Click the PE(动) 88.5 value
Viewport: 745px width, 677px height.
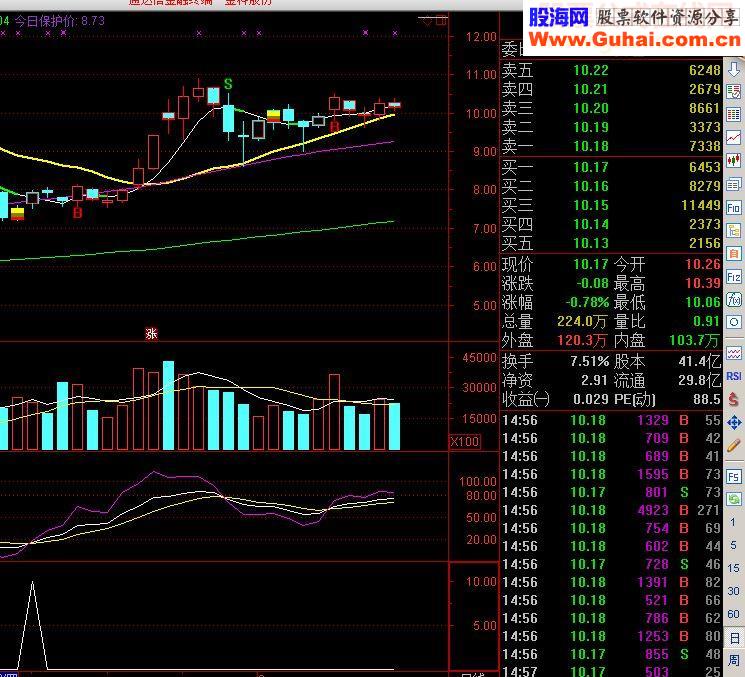(x=707, y=399)
